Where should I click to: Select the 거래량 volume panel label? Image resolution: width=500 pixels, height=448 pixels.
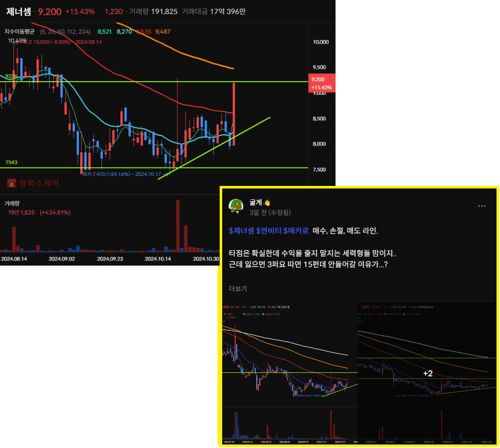pos(12,203)
